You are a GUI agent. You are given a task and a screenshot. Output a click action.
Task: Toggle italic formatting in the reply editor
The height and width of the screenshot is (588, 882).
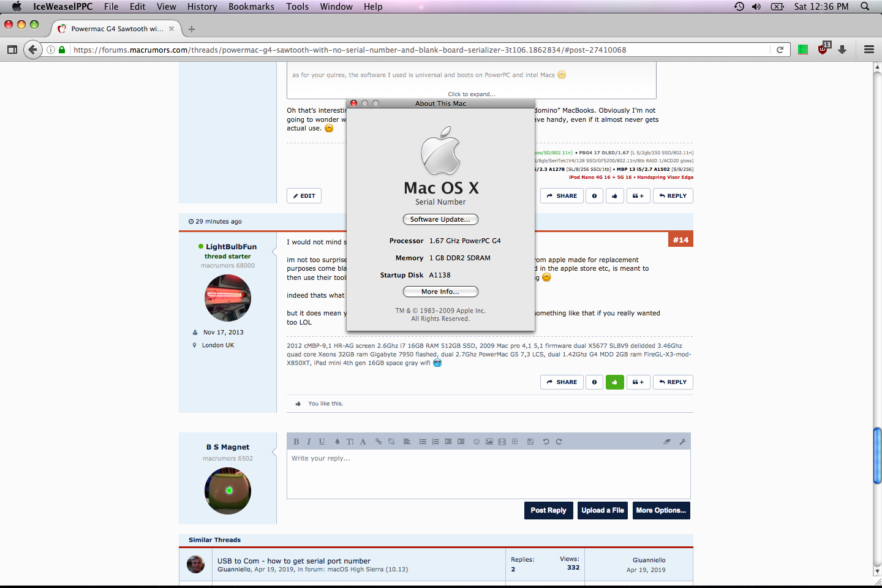coord(309,442)
